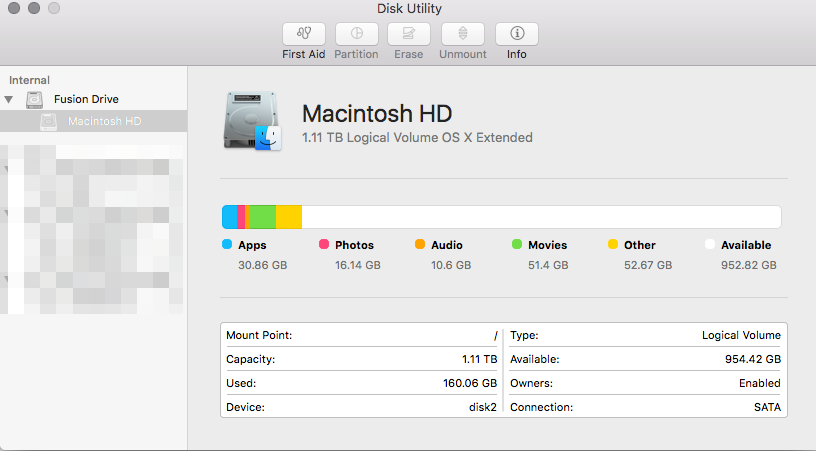Viewport: 816px width, 451px height.
Task: Click the green Movies legend dot
Action: 517,244
